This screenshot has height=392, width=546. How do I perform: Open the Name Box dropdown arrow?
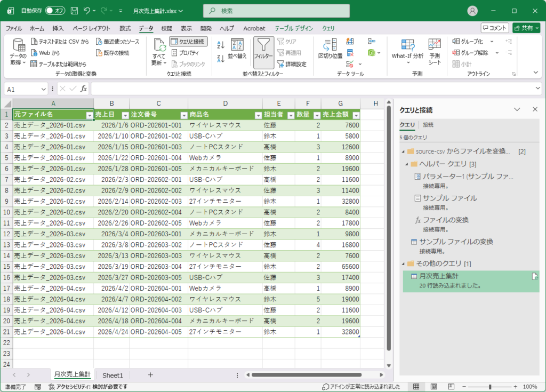[44, 89]
